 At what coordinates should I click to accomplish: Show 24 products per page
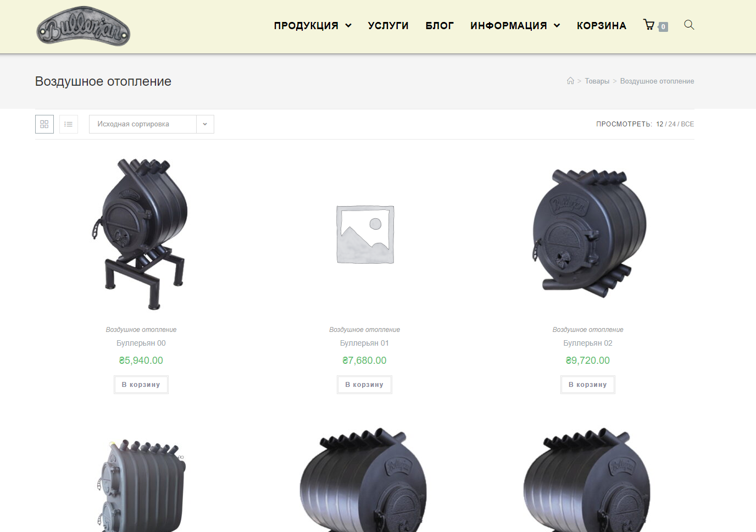672,124
